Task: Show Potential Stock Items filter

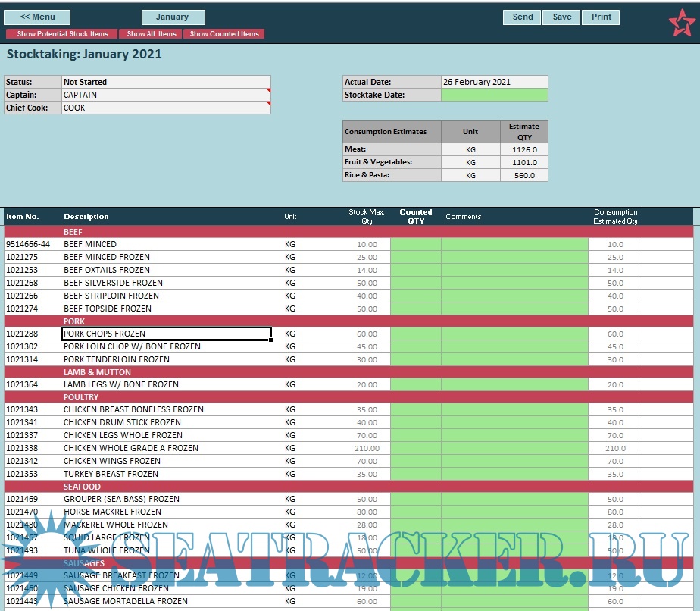Action: [x=62, y=34]
